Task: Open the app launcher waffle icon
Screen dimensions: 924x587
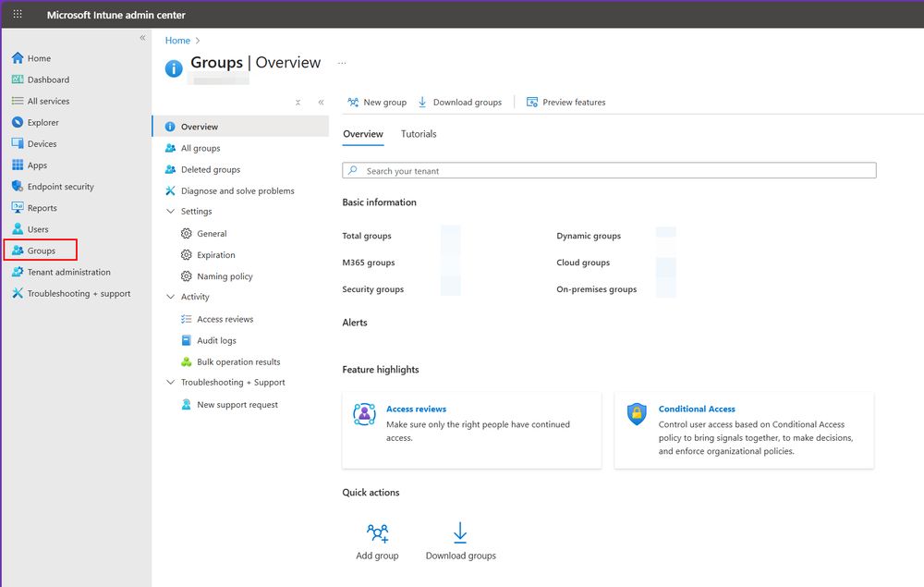Action: pyautogui.click(x=18, y=14)
